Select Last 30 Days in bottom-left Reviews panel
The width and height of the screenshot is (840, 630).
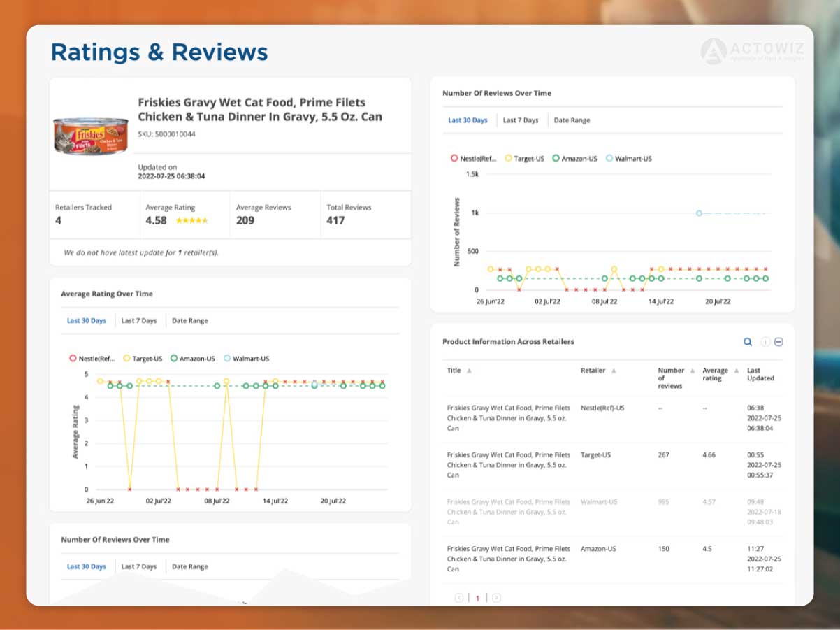tap(87, 567)
